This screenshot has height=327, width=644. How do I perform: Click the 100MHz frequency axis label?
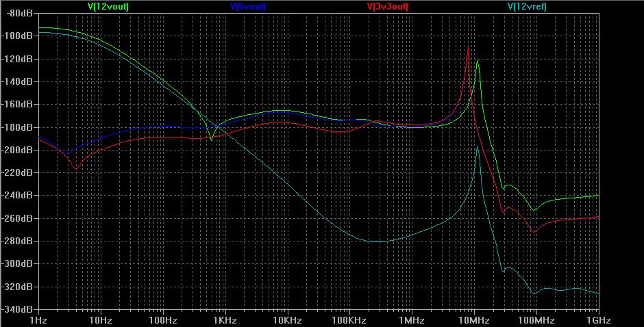click(536, 320)
